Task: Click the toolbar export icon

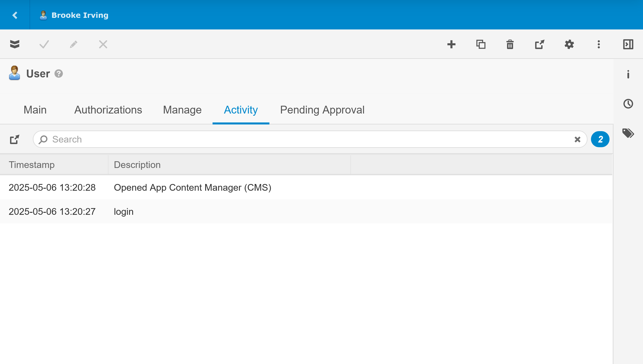Action: tap(540, 44)
